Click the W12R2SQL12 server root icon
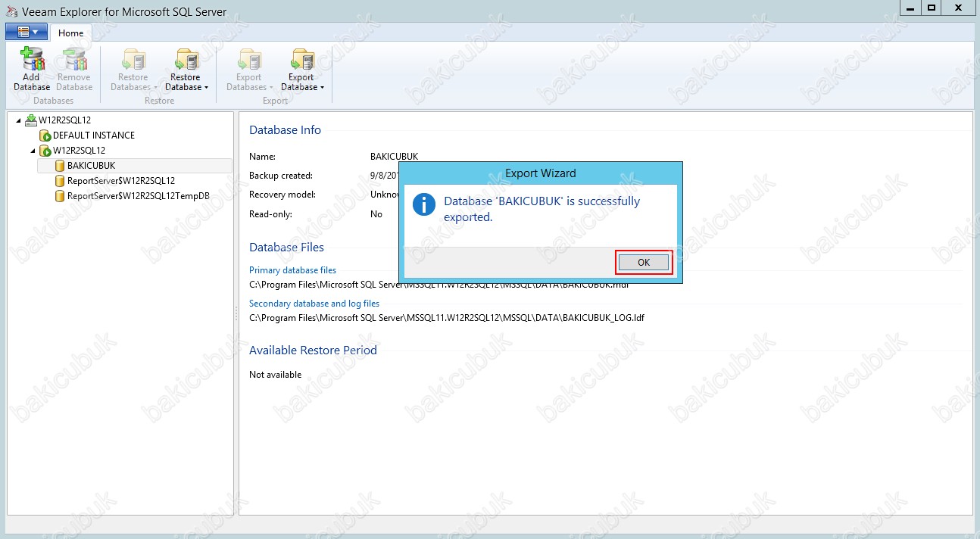980x539 pixels. (31, 120)
